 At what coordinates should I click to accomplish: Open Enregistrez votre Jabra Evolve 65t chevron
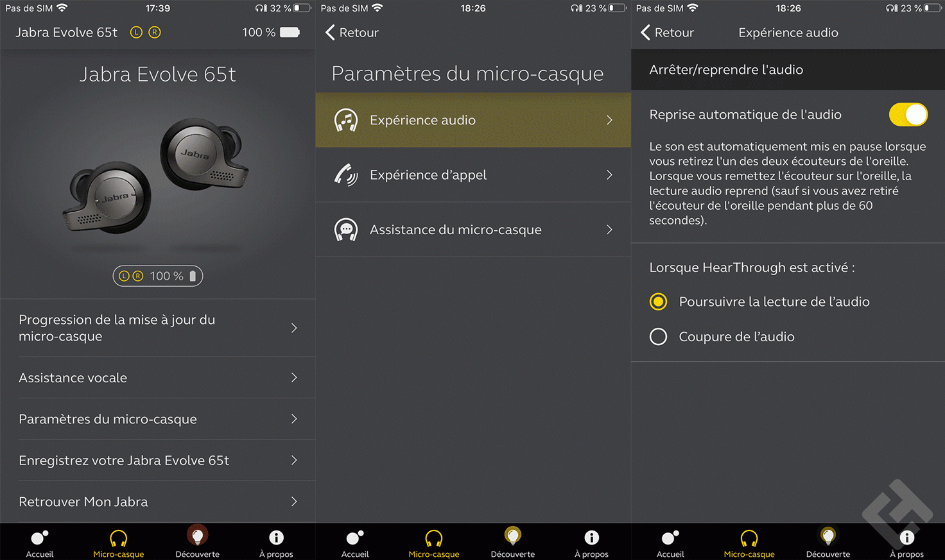click(294, 461)
